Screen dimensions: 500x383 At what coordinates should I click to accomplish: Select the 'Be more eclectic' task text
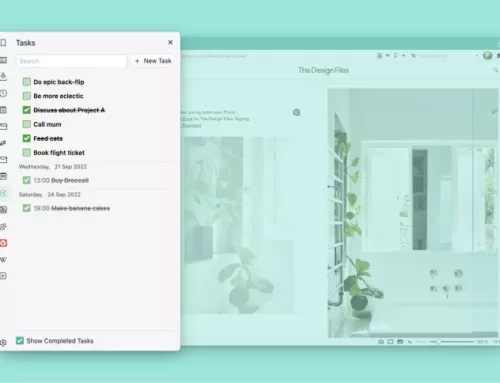58,96
